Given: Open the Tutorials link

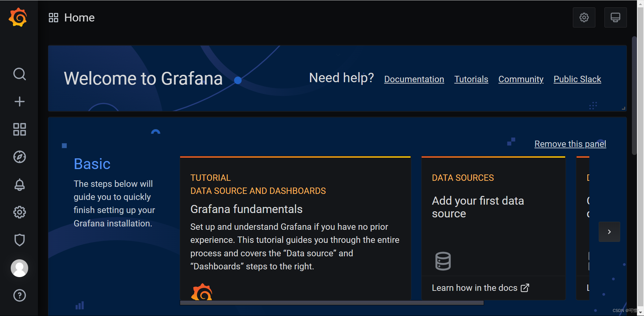Looking at the screenshot, I should (471, 79).
